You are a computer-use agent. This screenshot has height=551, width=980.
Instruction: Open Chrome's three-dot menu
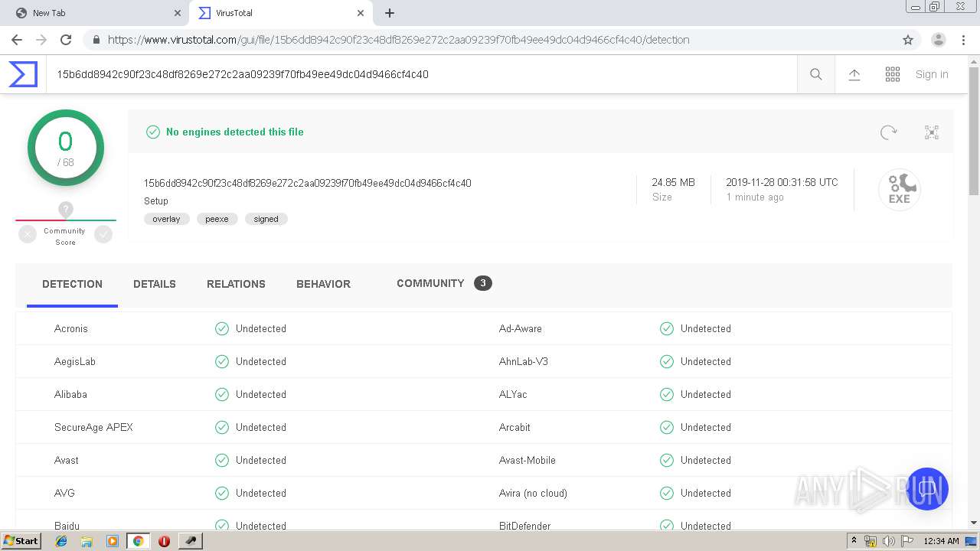pyautogui.click(x=965, y=40)
